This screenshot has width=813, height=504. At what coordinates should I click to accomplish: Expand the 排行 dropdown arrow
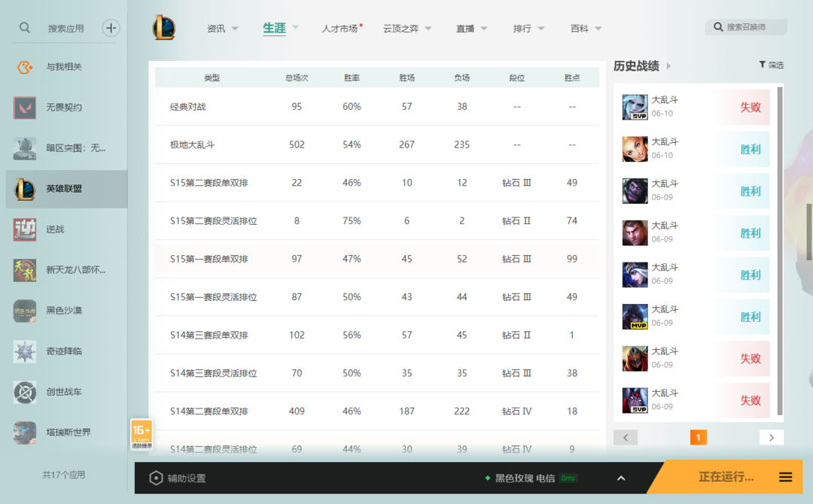tap(540, 29)
